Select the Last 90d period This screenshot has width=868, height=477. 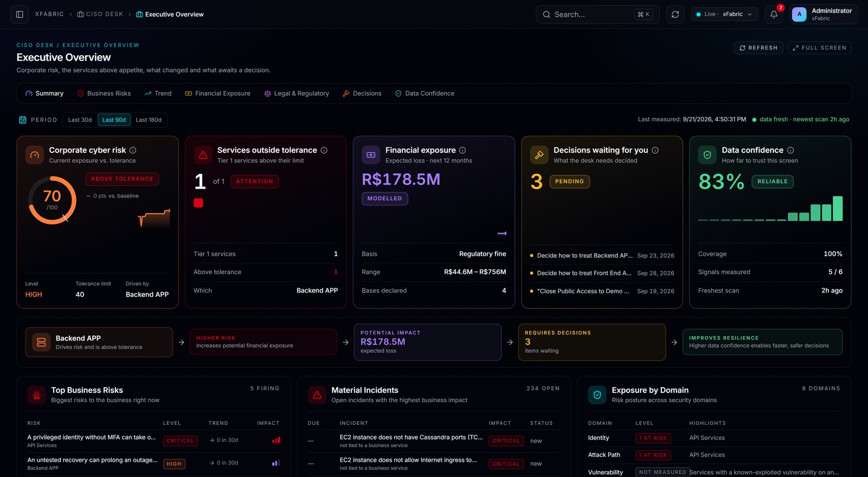pyautogui.click(x=114, y=120)
